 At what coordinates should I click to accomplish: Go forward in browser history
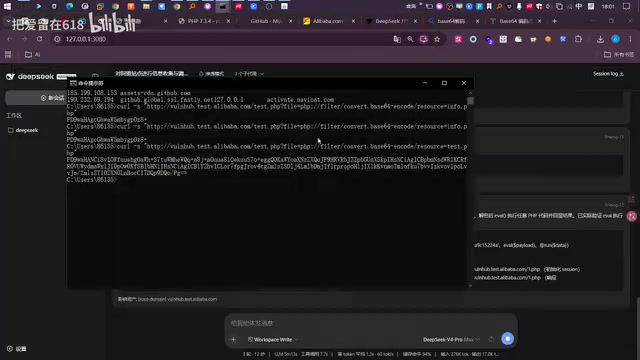coord(24,39)
